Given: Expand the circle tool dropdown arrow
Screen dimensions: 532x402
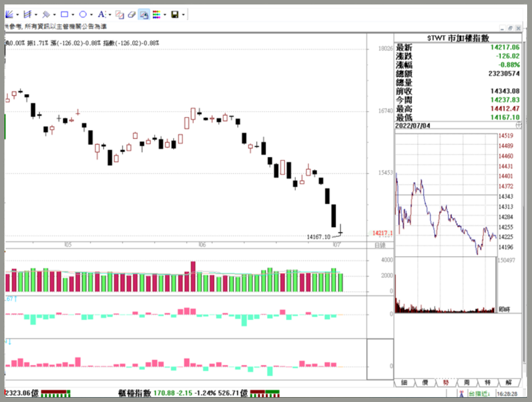Looking at the screenshot, I should pyautogui.click(x=92, y=15).
